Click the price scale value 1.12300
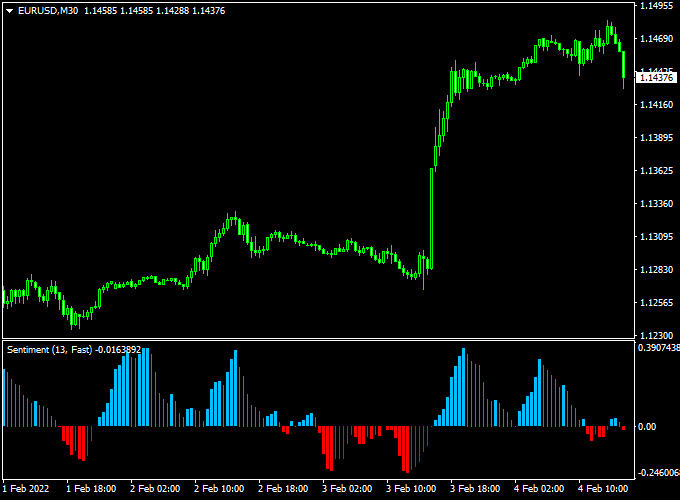Image resolution: width=680 pixels, height=500 pixels. coord(657,335)
